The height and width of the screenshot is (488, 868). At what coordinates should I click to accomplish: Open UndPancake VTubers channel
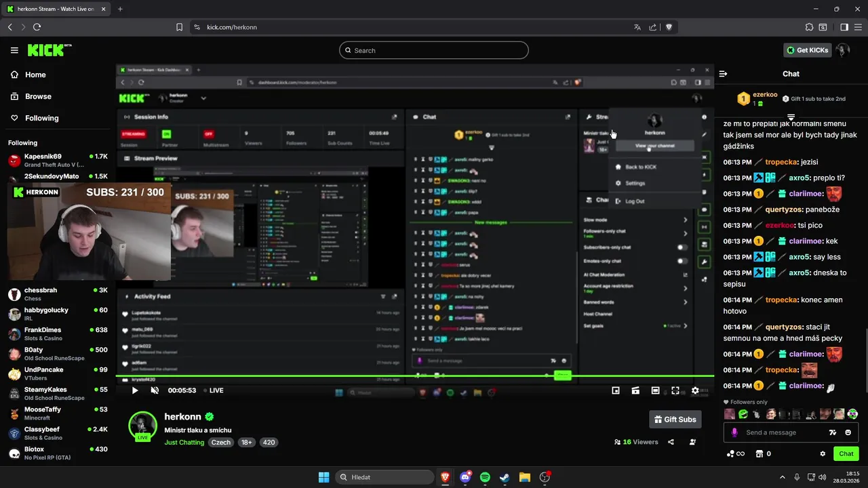(x=58, y=373)
